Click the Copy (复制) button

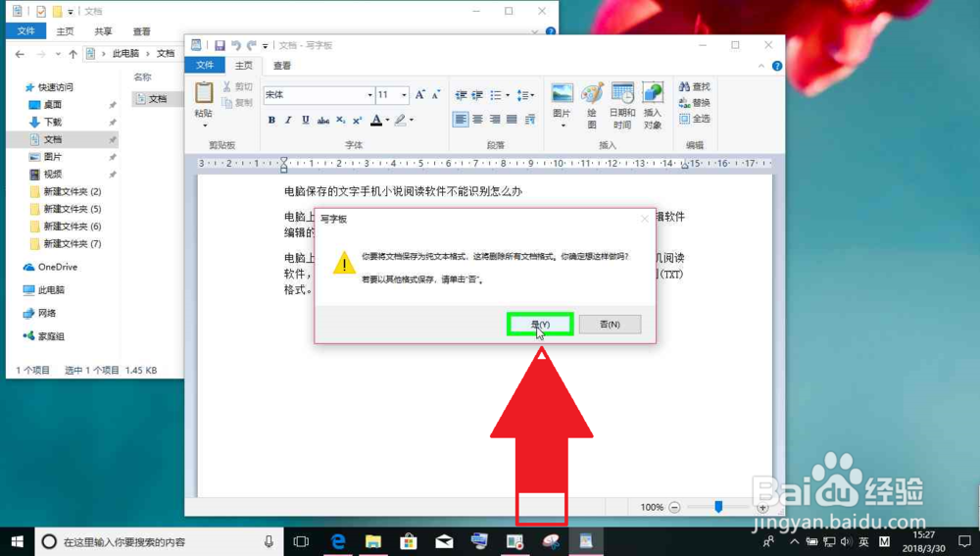coord(237,103)
